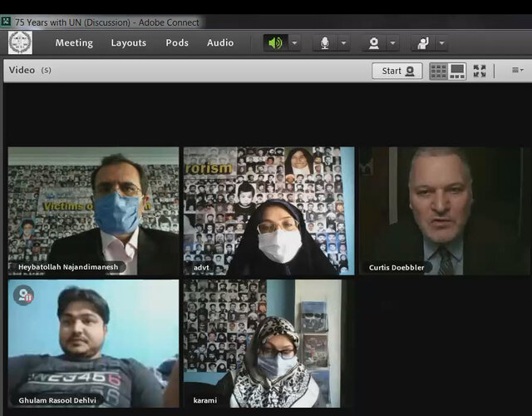
Task: Click the karami name label
Action: point(205,400)
